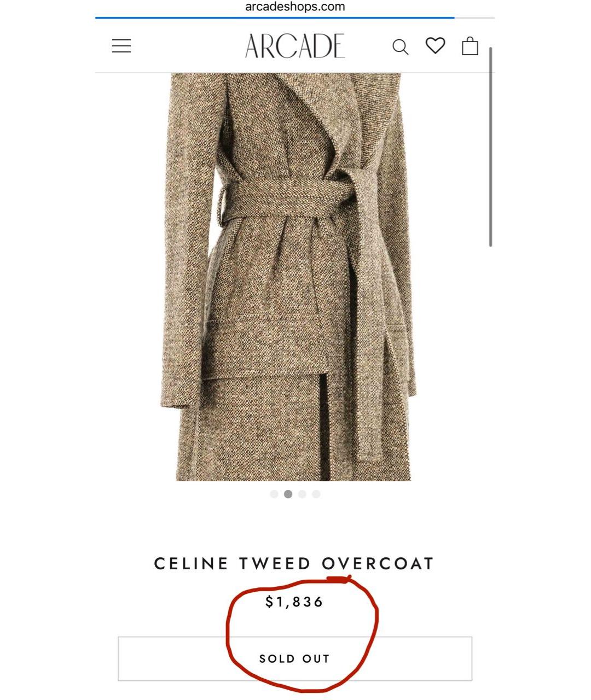Open the shopping bag icon

tap(470, 46)
